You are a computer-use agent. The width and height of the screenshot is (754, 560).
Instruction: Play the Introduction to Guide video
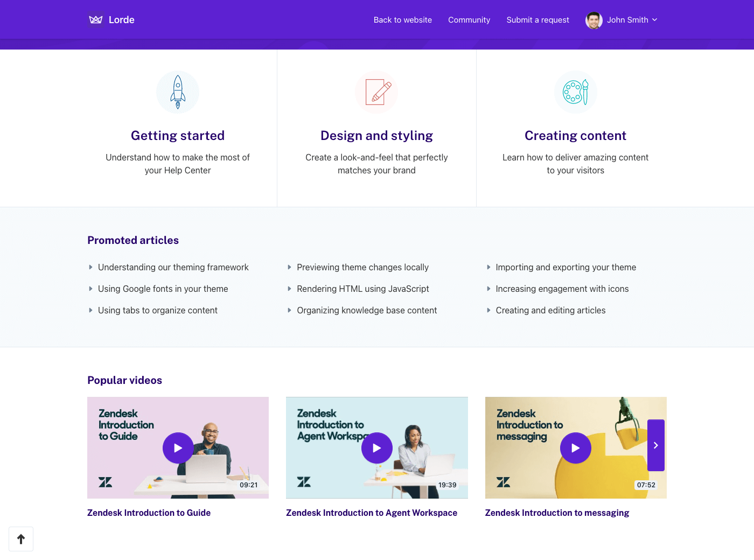point(178,448)
